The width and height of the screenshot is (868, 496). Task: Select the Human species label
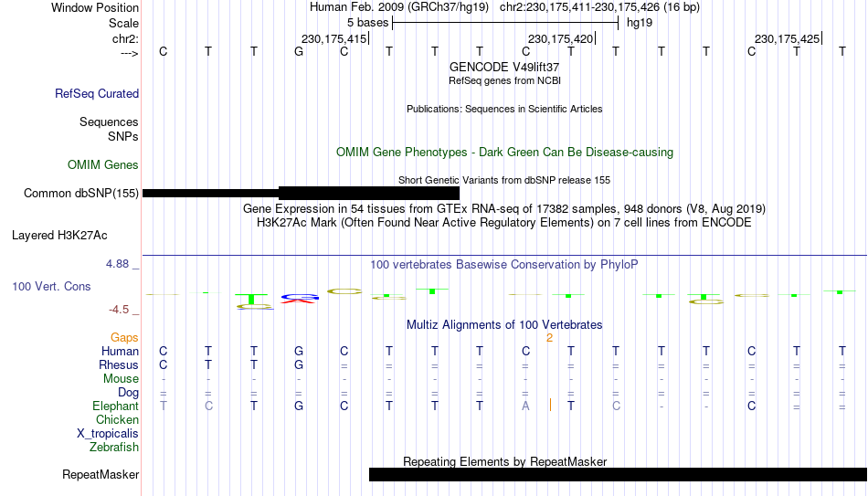point(120,351)
